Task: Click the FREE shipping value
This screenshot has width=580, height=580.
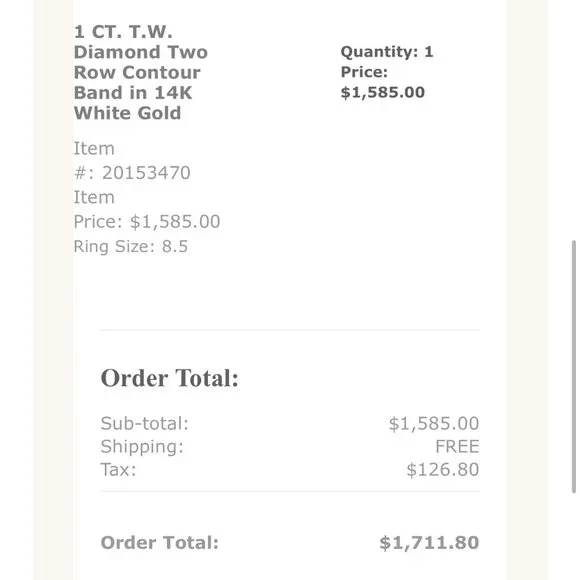Action: pyautogui.click(x=457, y=446)
